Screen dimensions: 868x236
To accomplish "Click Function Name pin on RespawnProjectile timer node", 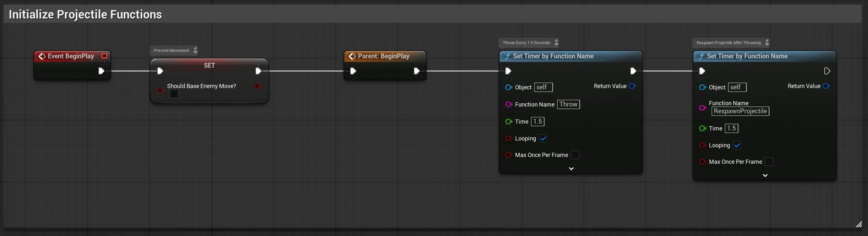I will (702, 108).
